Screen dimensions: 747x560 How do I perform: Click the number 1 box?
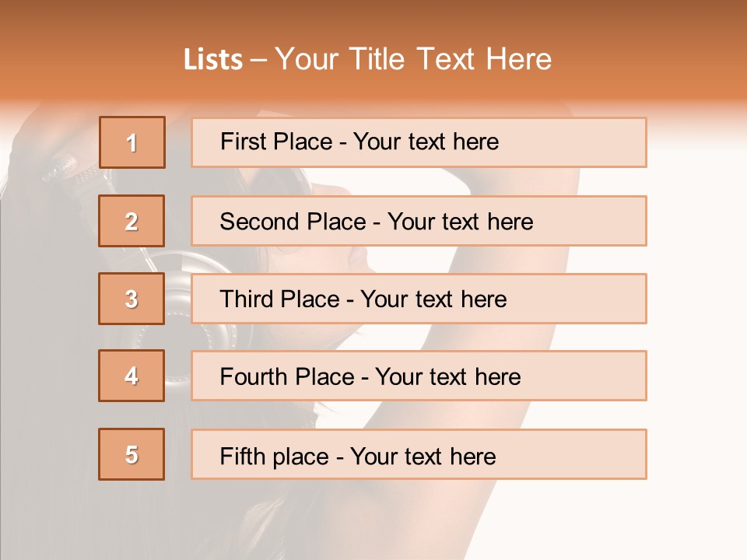pyautogui.click(x=132, y=142)
